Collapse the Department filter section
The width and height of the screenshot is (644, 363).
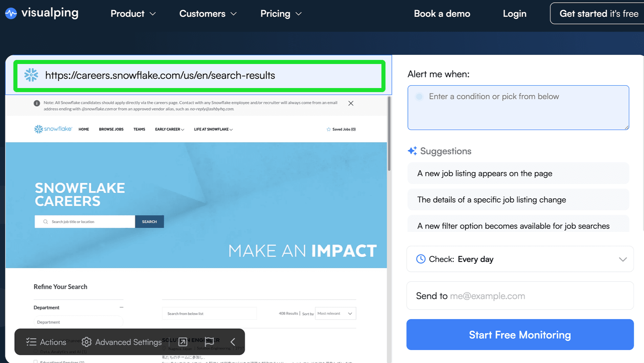pos(122,307)
